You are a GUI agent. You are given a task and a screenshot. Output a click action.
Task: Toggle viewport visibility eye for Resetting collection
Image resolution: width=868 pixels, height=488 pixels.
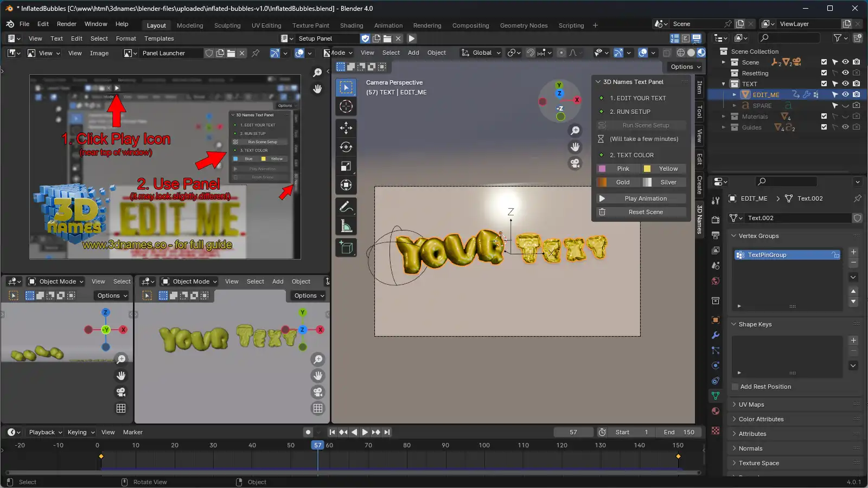(x=845, y=73)
